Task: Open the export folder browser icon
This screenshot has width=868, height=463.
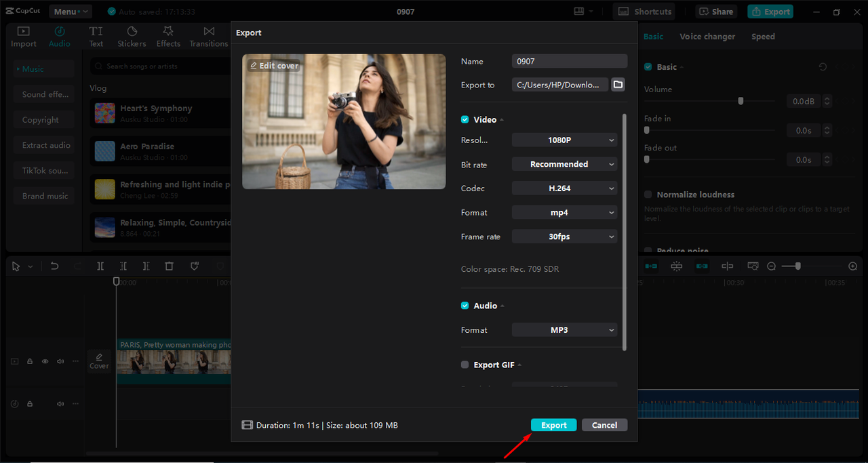Action: 618,85
